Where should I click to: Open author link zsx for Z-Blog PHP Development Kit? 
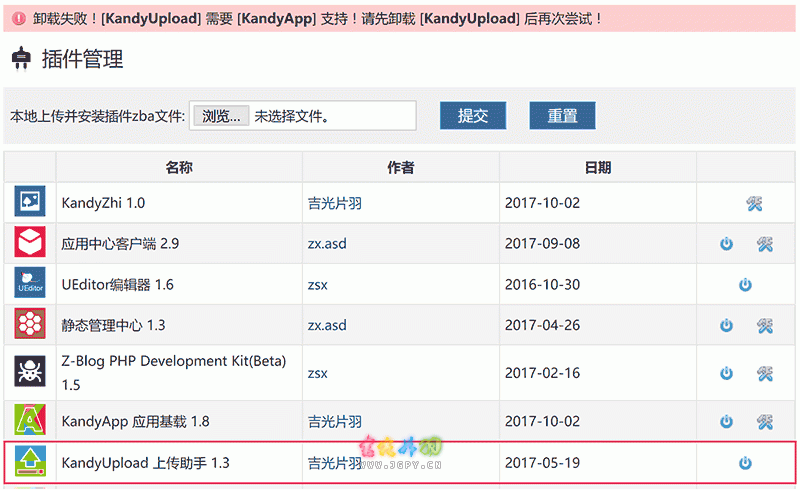317,374
